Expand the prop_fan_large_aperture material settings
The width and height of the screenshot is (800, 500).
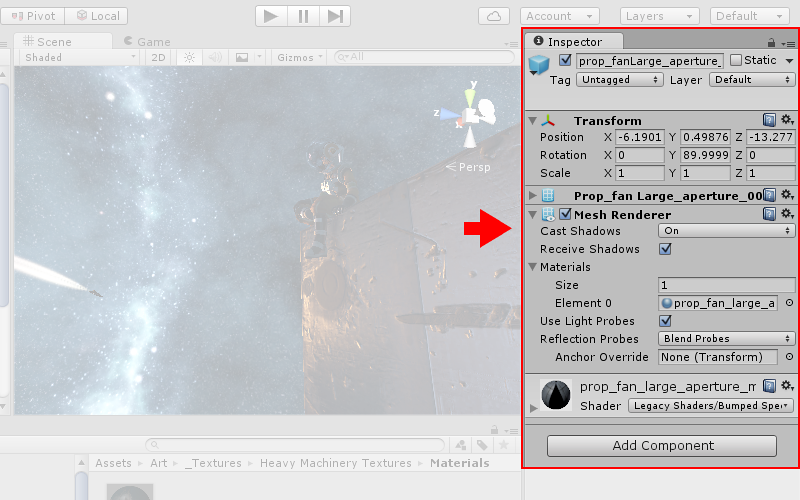(533, 408)
